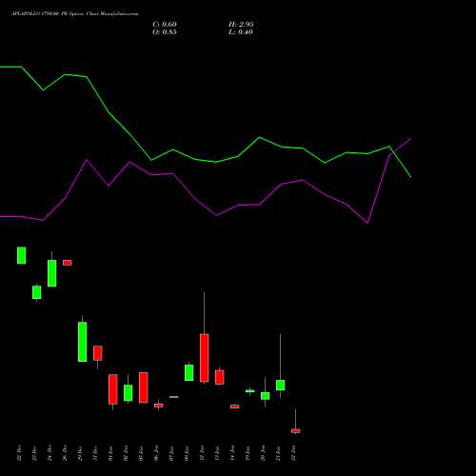Image resolution: width=476 pixels, height=476 pixels.
Task: Click the 02 Jan date label
Action: pos(126,453)
